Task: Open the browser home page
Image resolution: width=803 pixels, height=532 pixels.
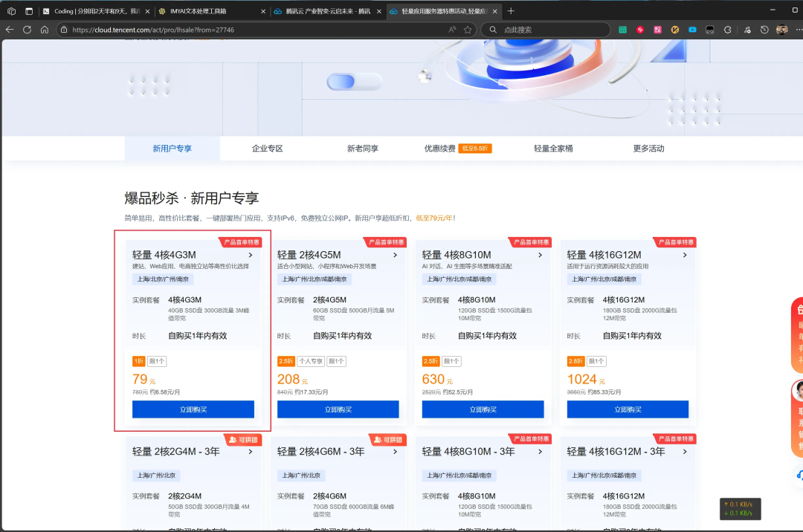Action: (x=45, y=30)
